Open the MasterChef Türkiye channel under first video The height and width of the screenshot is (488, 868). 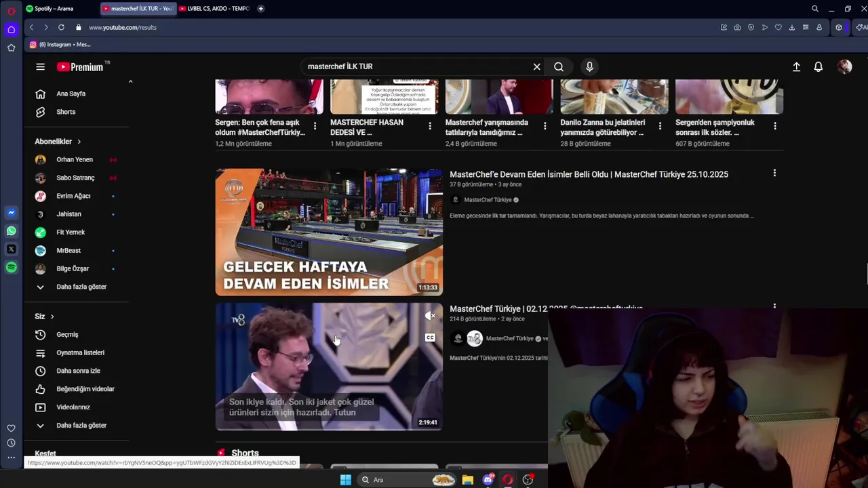point(487,200)
